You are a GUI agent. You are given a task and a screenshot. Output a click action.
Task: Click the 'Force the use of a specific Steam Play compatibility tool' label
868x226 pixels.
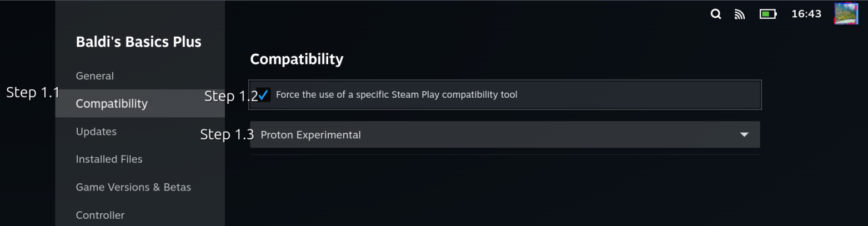click(397, 95)
